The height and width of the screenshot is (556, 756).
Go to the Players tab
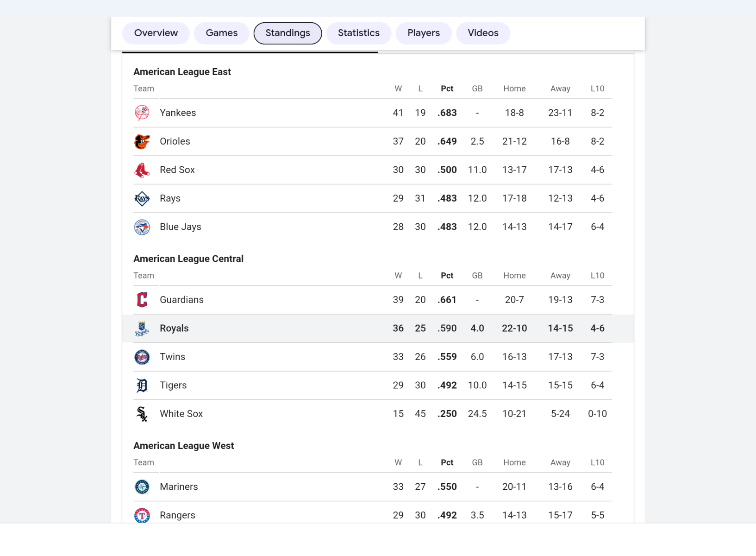(424, 33)
